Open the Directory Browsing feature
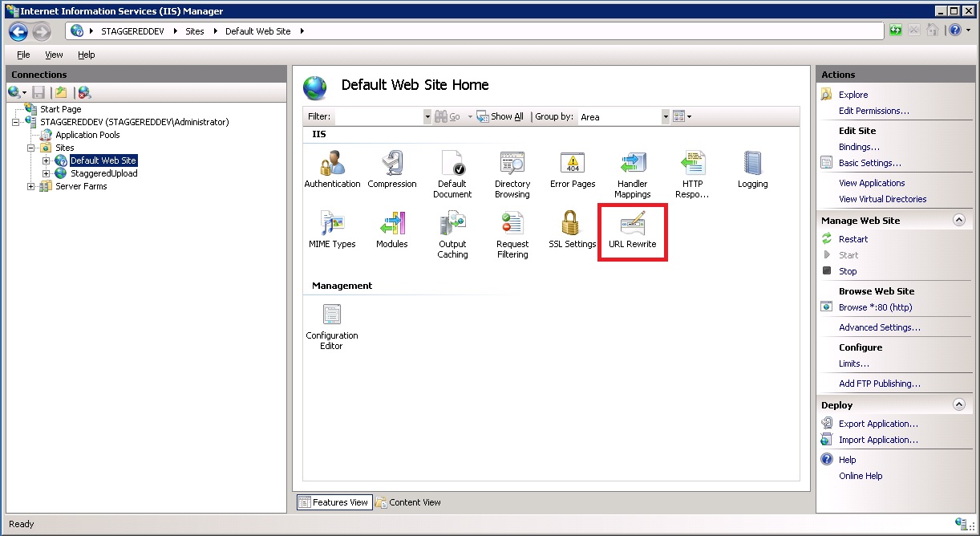Image resolution: width=980 pixels, height=536 pixels. coord(512,175)
